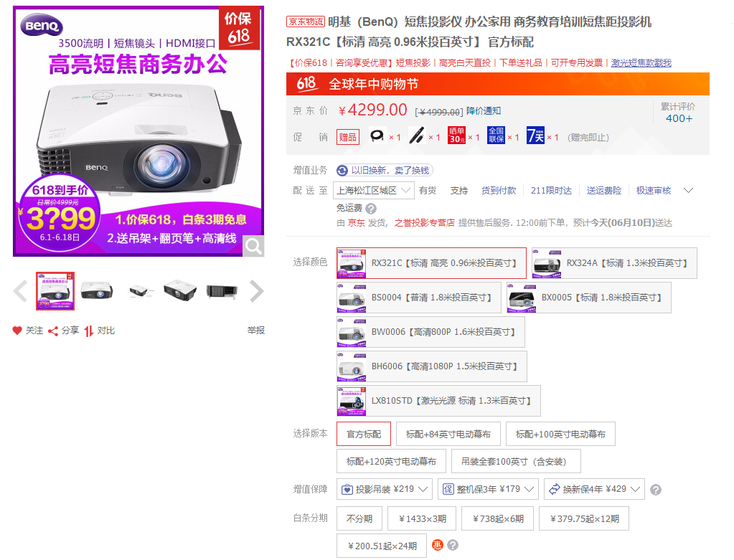The width and height of the screenshot is (734, 560).
Task: Click the value-added protection help icon
Action: (x=656, y=490)
